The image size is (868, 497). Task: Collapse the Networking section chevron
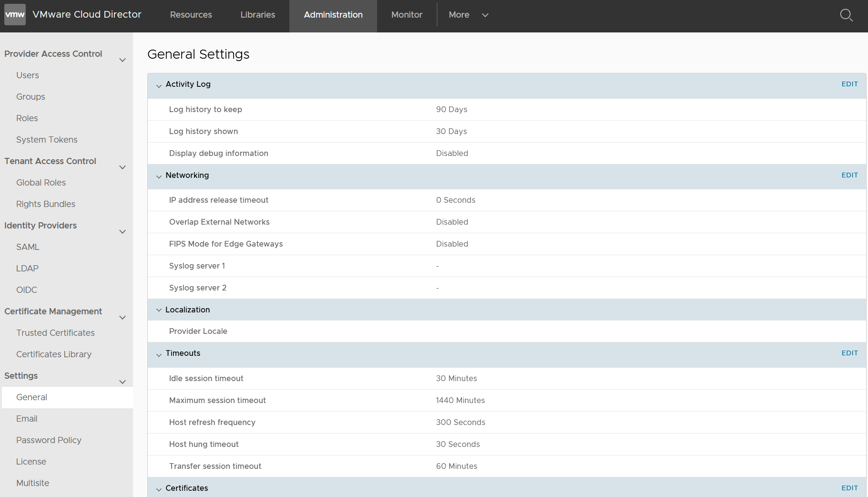pos(159,177)
